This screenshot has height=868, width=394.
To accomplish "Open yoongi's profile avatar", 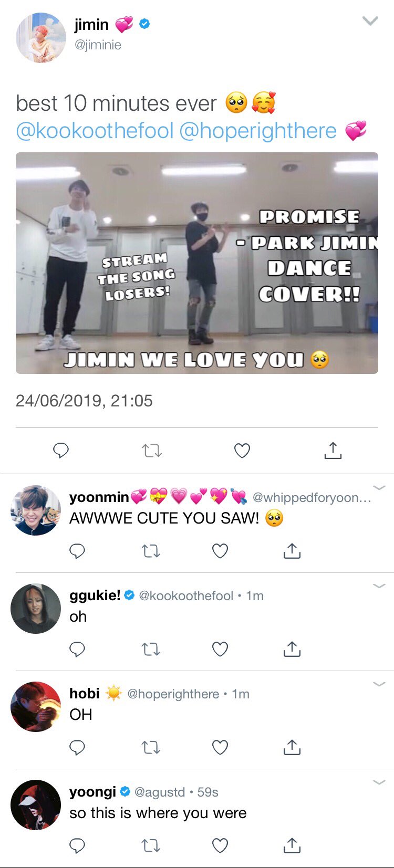I will click(x=36, y=805).
